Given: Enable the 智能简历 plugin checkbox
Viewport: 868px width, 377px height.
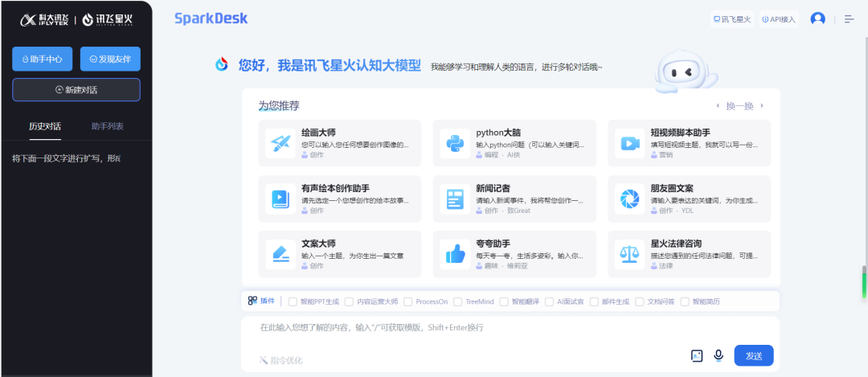Looking at the screenshot, I should point(685,301).
